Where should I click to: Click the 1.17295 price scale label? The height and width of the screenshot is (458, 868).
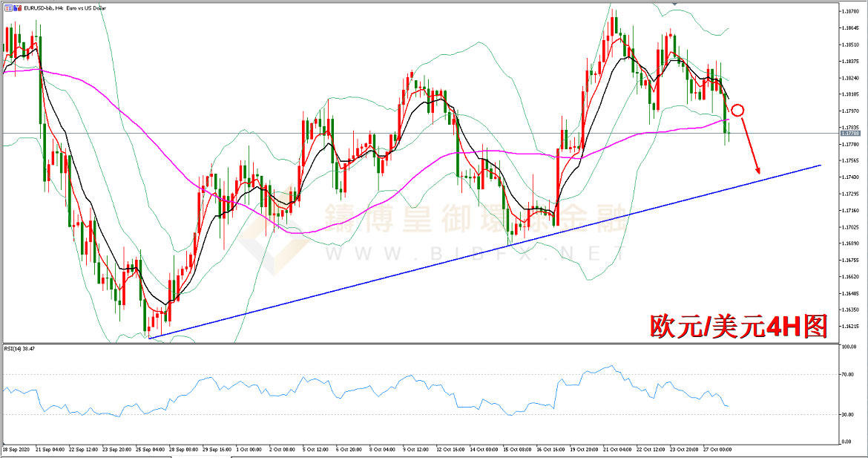tap(850, 194)
